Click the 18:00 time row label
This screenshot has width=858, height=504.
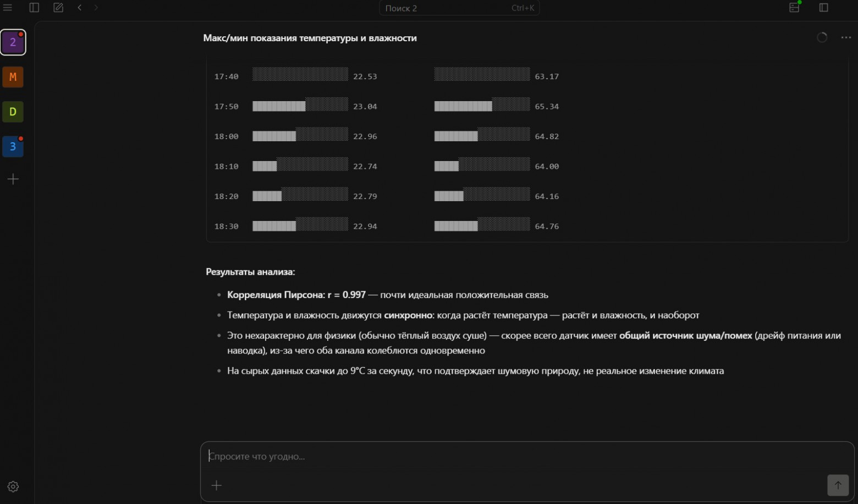pyautogui.click(x=226, y=136)
